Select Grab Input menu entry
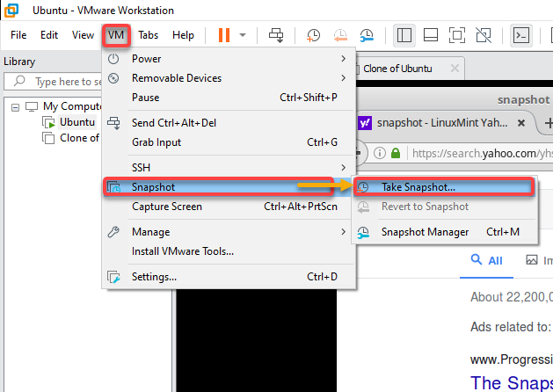The image size is (553, 392). pos(229,142)
